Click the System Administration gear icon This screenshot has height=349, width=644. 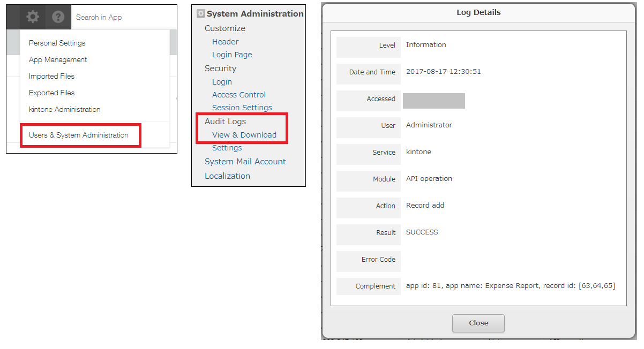pyautogui.click(x=201, y=14)
